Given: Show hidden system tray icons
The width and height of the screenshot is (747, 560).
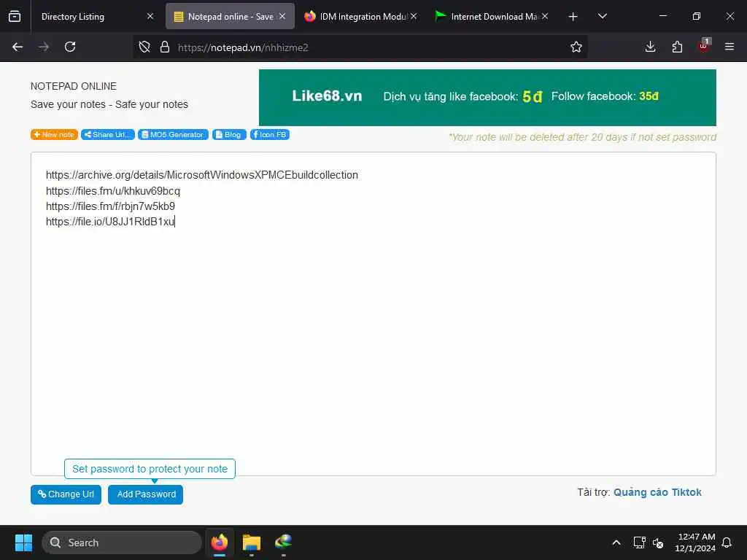Looking at the screenshot, I should click(x=616, y=542).
